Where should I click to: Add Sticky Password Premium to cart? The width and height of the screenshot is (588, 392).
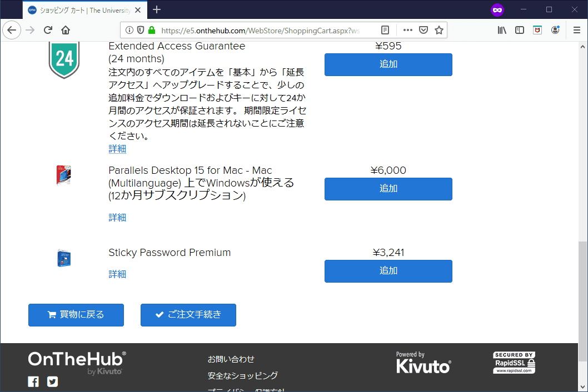(388, 271)
